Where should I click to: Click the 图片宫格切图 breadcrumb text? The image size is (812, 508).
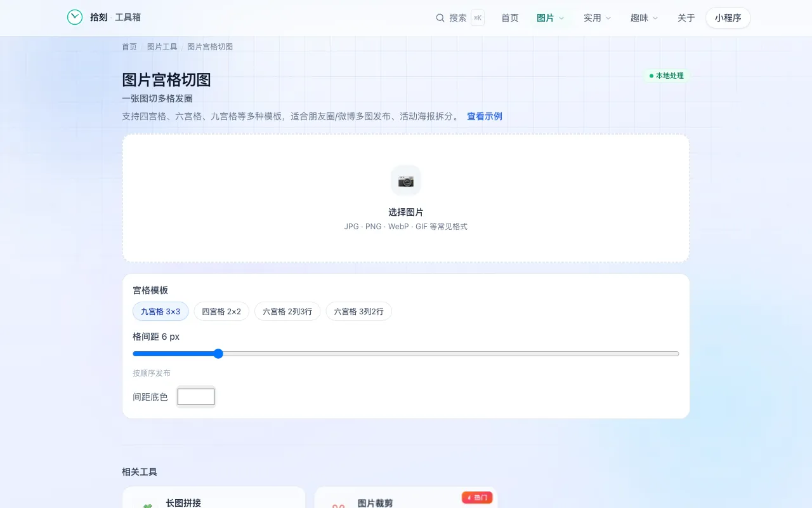[210, 47]
